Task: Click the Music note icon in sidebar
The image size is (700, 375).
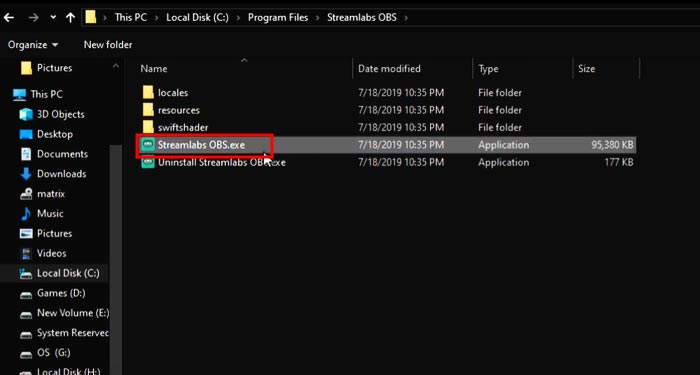Action: (26, 213)
